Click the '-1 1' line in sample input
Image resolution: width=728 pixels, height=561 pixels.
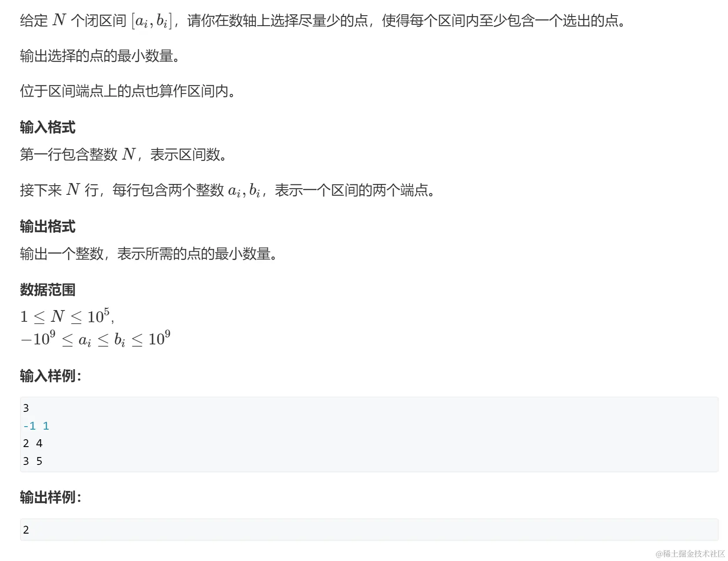(36, 426)
